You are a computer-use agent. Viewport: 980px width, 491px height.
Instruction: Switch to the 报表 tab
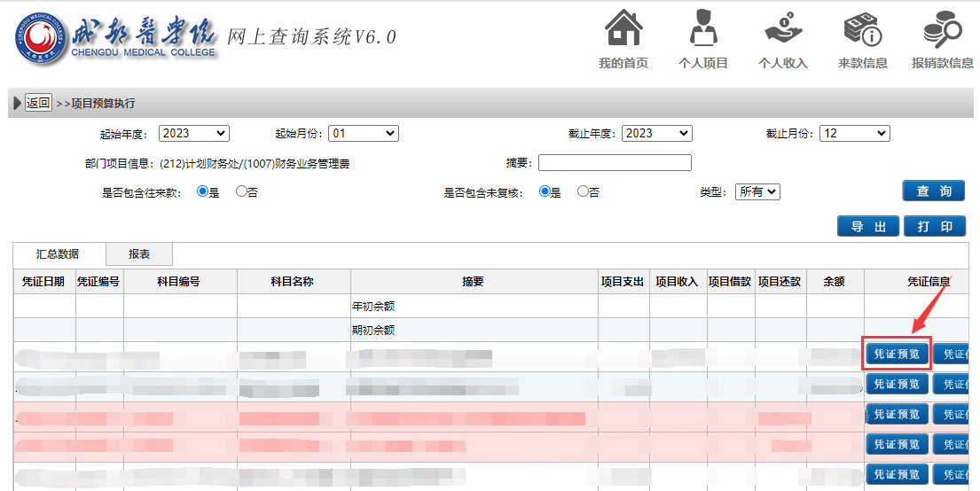pos(139,254)
